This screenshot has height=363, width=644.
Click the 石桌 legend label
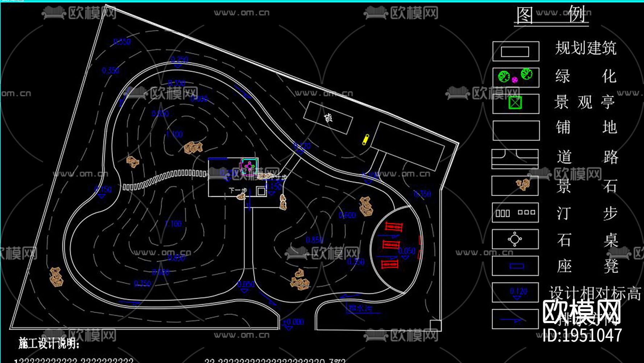click(587, 240)
